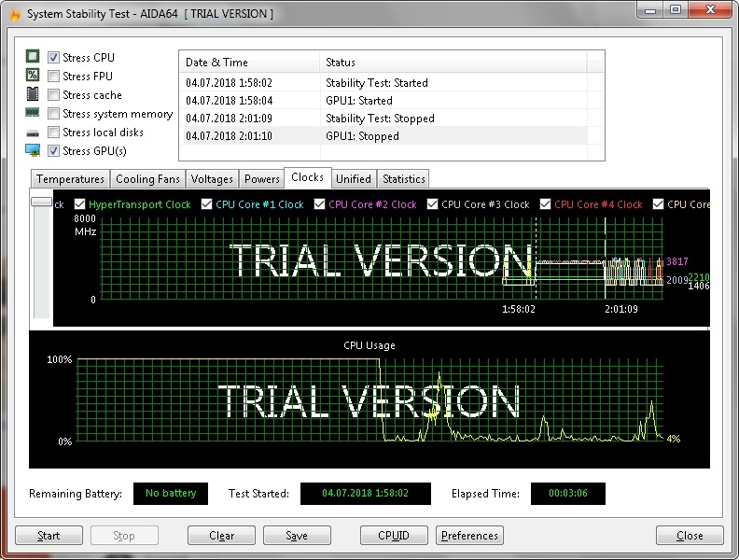The width and height of the screenshot is (739, 560).
Task: Click the 1:58:02 time marker on clock graph
Action: (519, 309)
